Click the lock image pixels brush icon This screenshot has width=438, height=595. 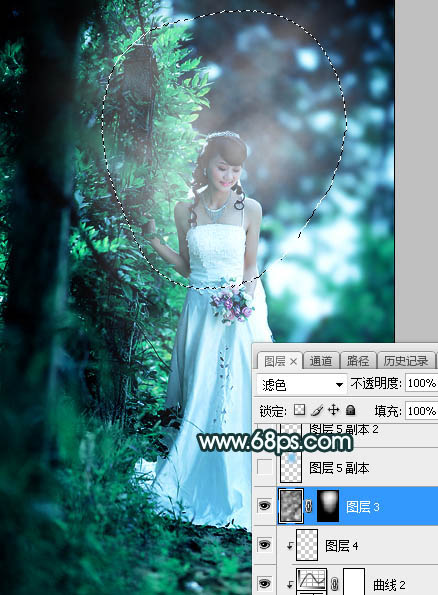(x=317, y=410)
